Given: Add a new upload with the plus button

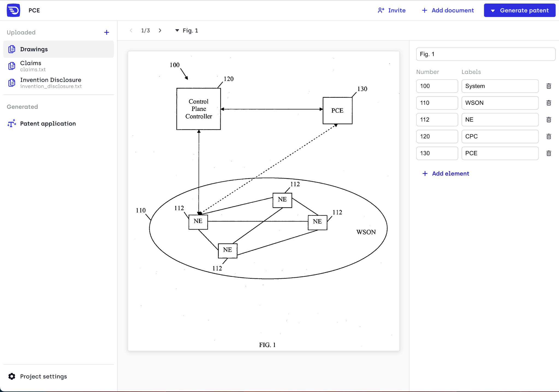Looking at the screenshot, I should [x=106, y=32].
